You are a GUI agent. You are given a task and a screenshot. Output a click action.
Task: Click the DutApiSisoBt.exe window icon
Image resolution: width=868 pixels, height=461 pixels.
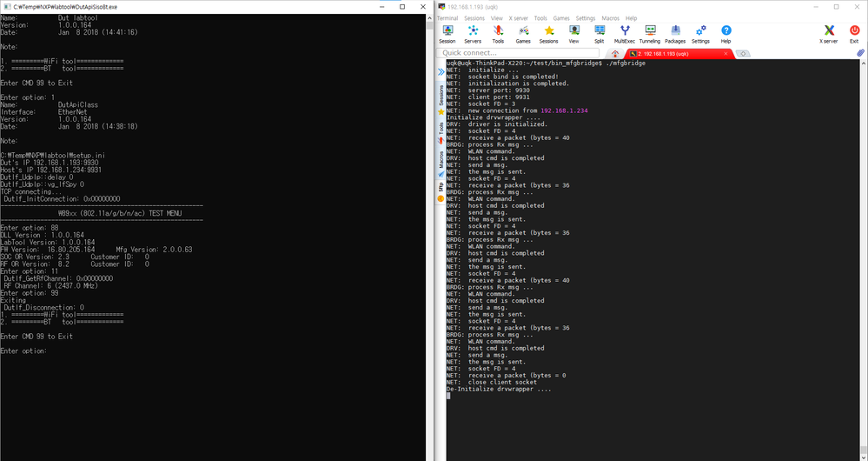coord(5,7)
